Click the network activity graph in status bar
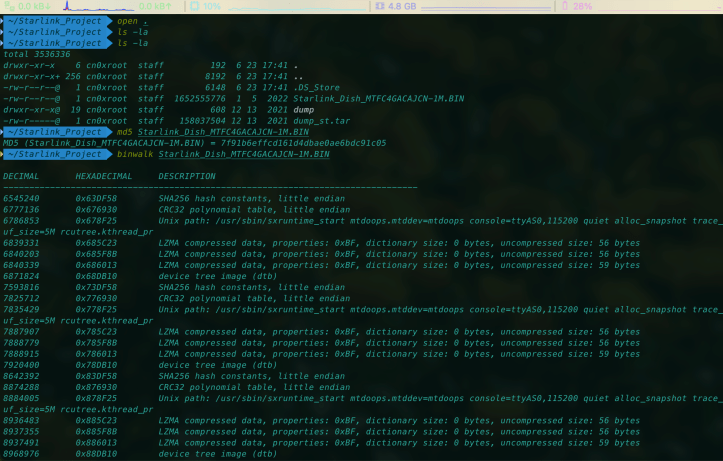 click(x=97, y=6)
